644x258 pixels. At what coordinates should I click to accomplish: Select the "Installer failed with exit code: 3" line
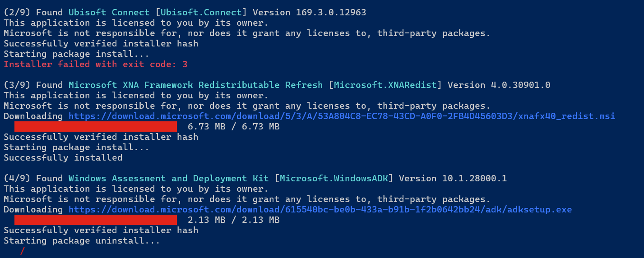click(x=95, y=64)
